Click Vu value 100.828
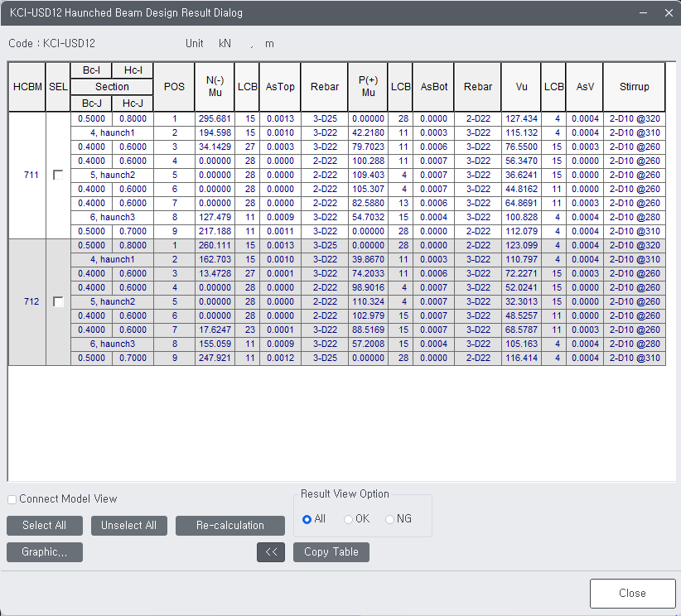The width and height of the screenshot is (681, 616). pos(521,217)
